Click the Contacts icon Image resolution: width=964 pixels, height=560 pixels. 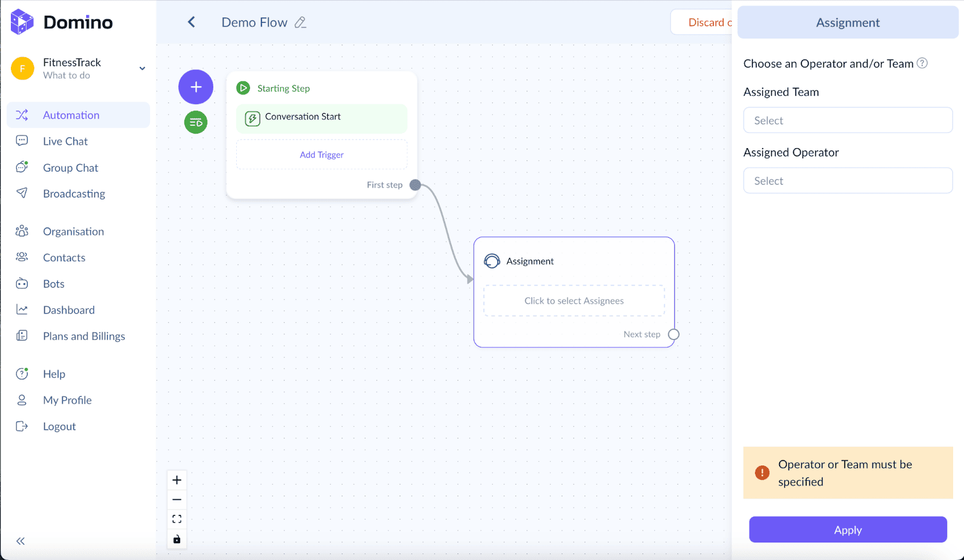point(22,257)
